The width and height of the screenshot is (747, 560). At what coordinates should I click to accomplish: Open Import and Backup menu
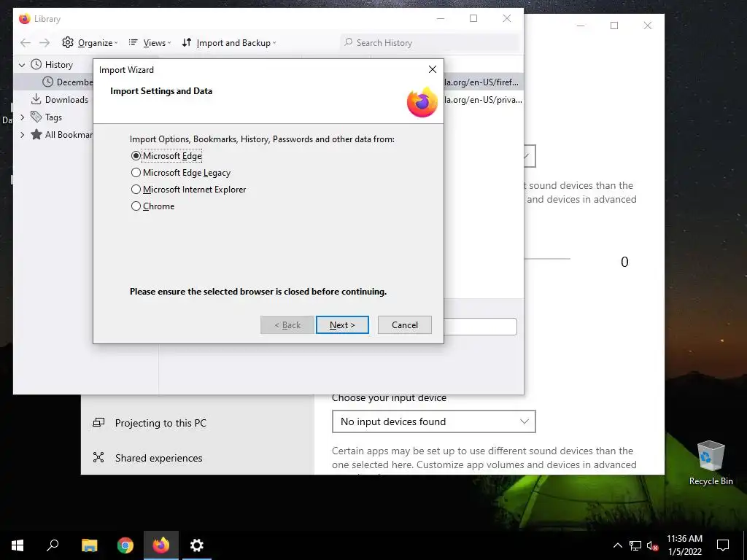point(228,43)
